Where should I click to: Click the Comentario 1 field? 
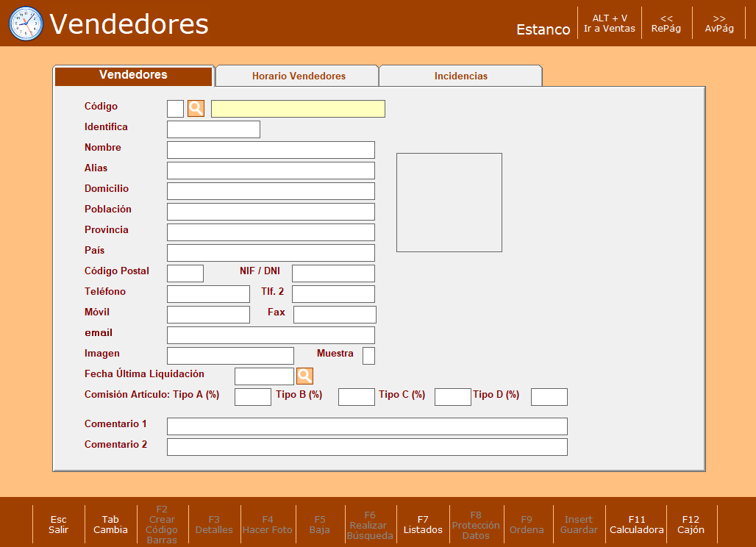[x=368, y=426]
